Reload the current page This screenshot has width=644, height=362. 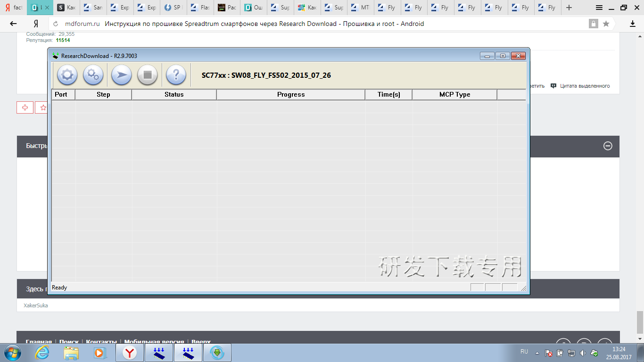(56, 24)
